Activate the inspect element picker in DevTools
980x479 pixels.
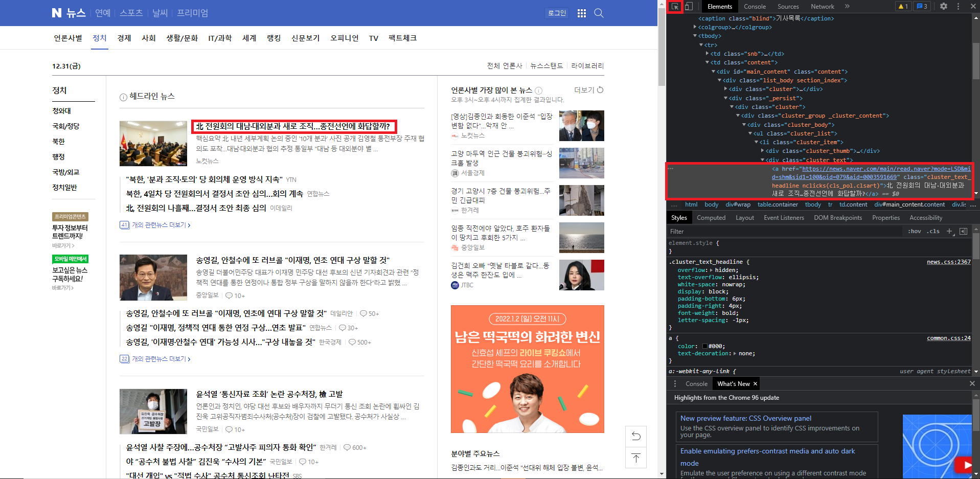click(675, 7)
